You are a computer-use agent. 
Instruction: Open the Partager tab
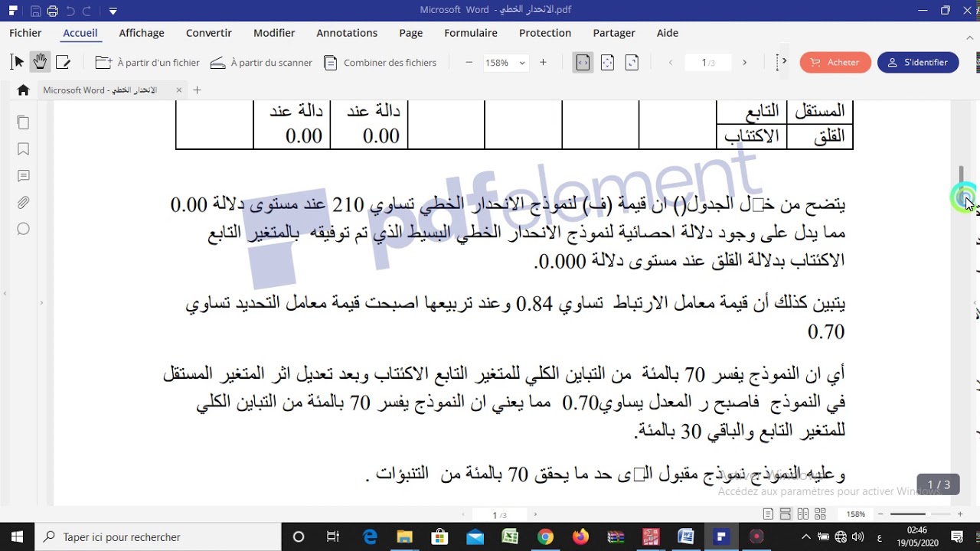click(x=614, y=33)
